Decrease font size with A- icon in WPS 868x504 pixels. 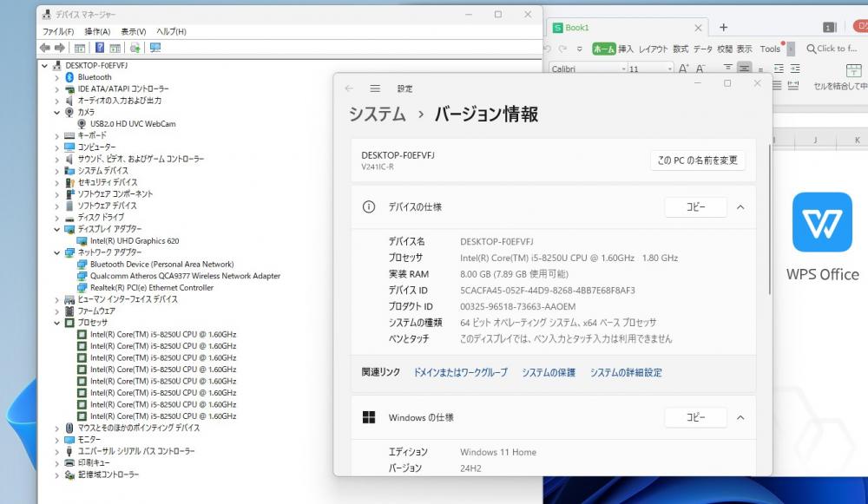point(700,69)
